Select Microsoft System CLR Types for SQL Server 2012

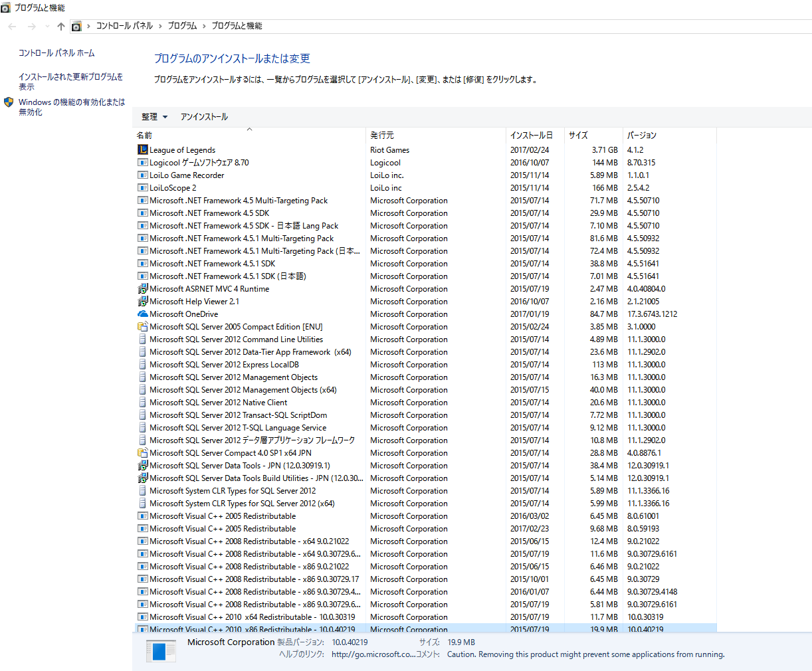[x=425, y=490]
